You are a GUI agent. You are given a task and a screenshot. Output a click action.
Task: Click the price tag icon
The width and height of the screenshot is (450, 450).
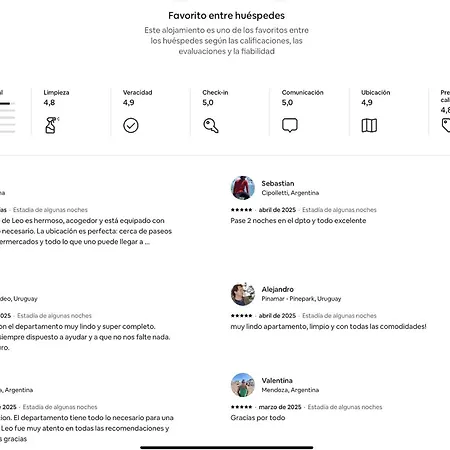pos(446,126)
